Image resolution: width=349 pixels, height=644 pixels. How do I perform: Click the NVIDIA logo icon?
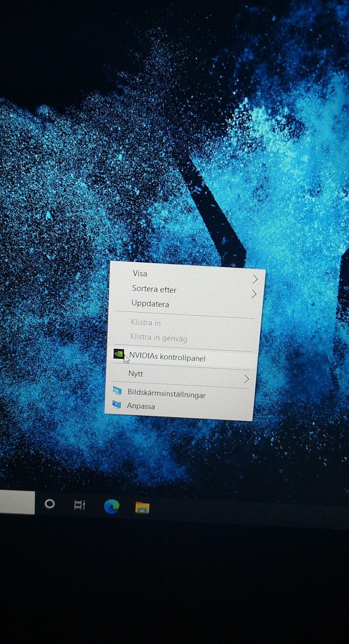click(119, 354)
